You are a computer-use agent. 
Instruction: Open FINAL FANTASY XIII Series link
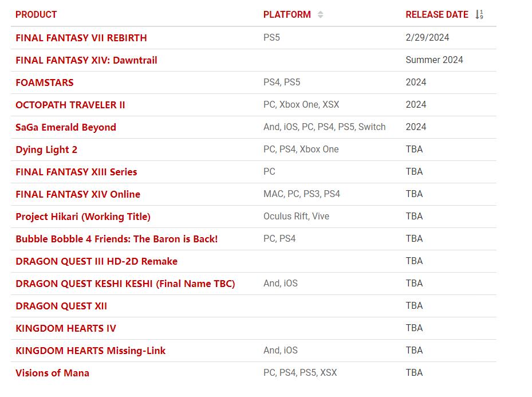[76, 172]
